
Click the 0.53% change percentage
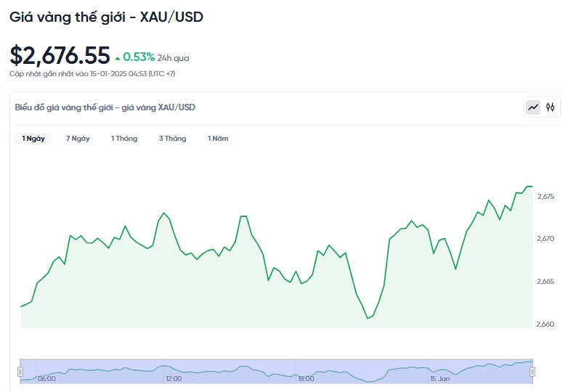coord(139,57)
